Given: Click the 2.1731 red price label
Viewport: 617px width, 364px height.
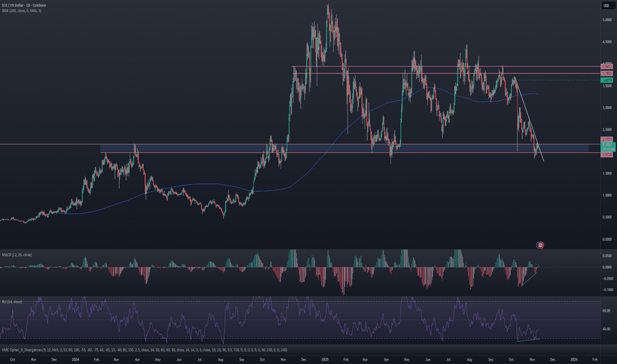Looking at the screenshot, I should [x=606, y=140].
